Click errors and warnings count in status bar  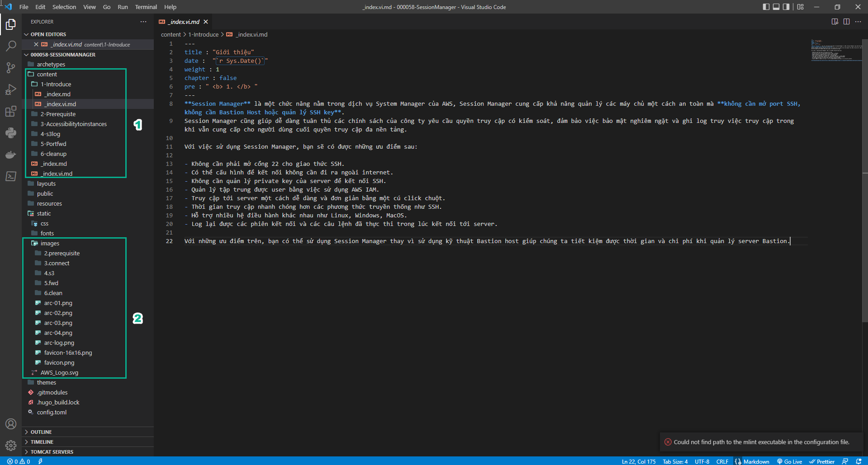coord(19,461)
